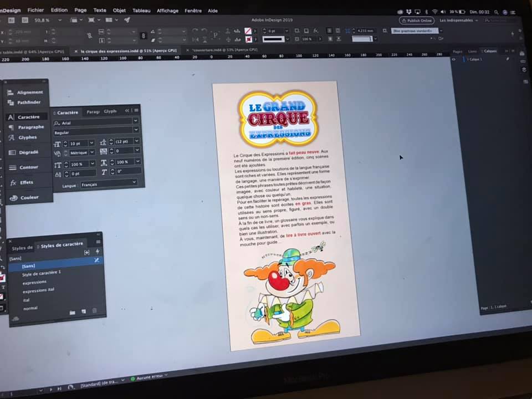Open the Arial font family dropdown
This screenshot has width=532, height=399.
135,121
